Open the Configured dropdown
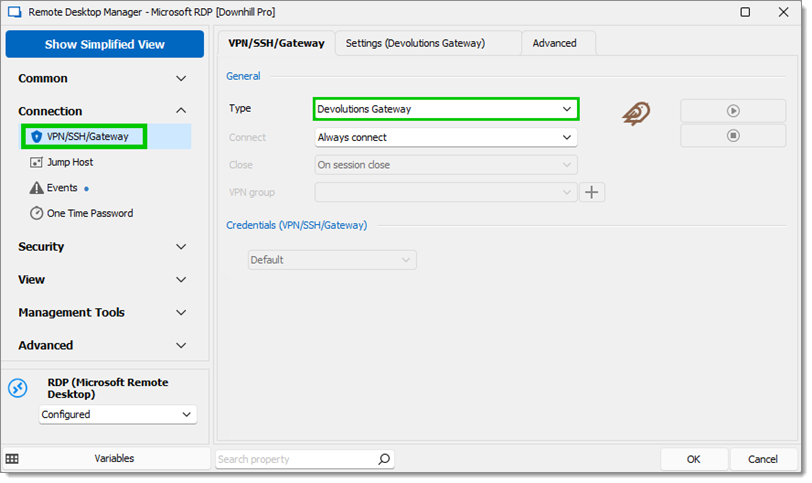Screen dimensions: 812x483 click(x=118, y=414)
